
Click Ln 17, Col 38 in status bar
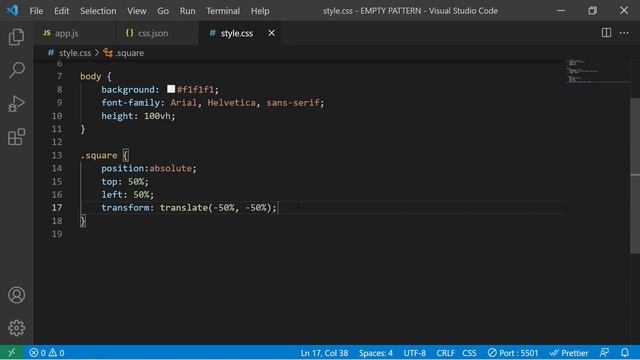(324, 353)
